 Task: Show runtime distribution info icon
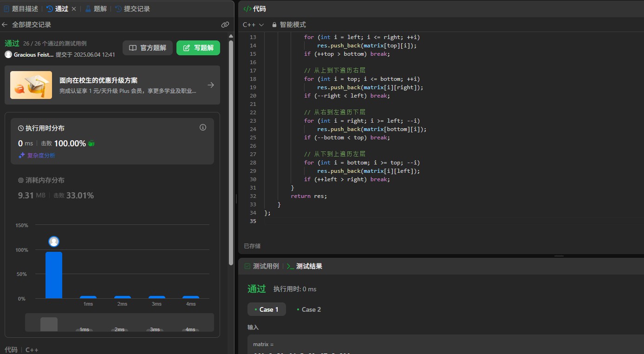[203, 127]
